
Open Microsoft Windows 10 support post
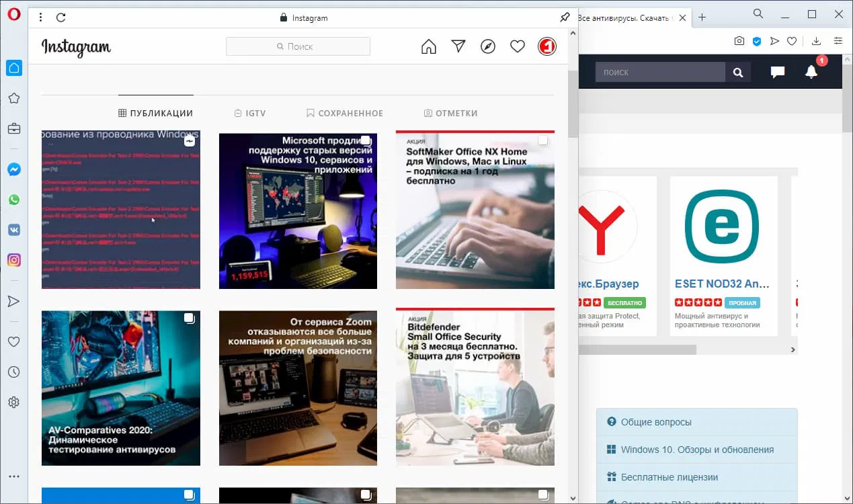pos(298,211)
